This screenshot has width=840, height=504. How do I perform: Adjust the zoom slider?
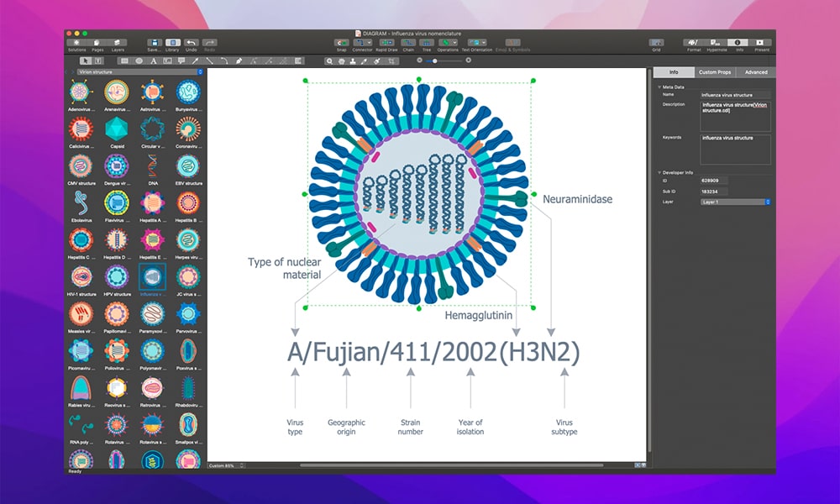point(434,61)
